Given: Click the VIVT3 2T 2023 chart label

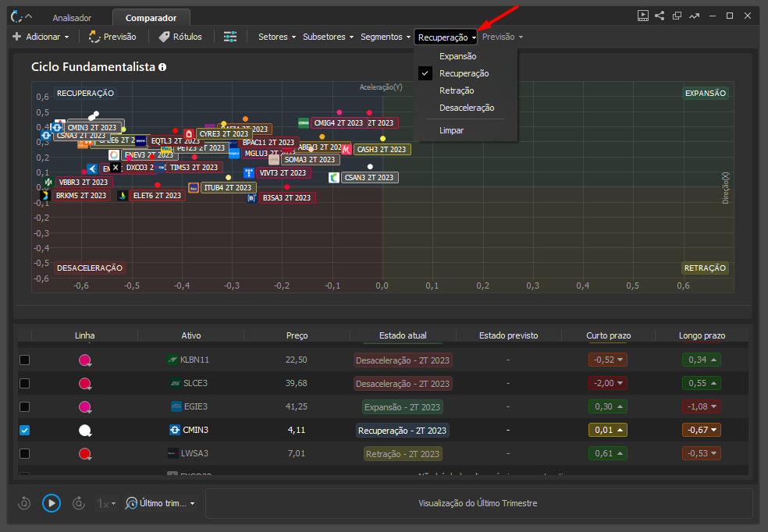Looking at the screenshot, I should pyautogui.click(x=283, y=172).
